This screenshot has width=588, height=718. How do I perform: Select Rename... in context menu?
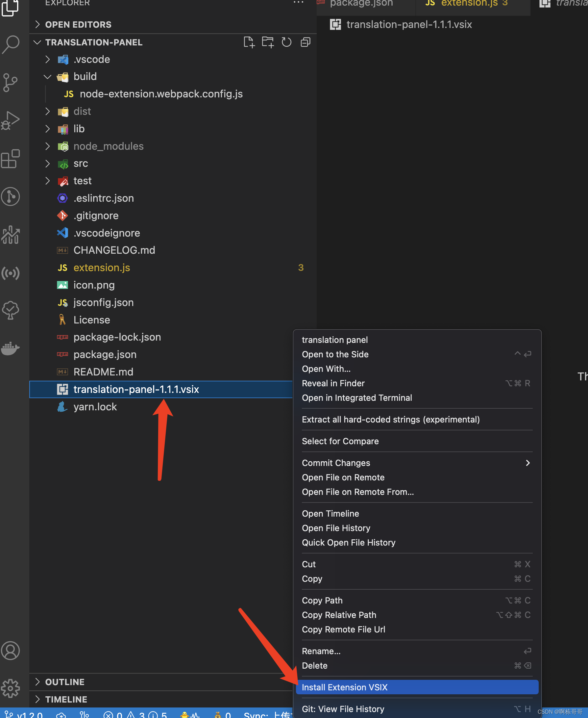pyautogui.click(x=417, y=651)
